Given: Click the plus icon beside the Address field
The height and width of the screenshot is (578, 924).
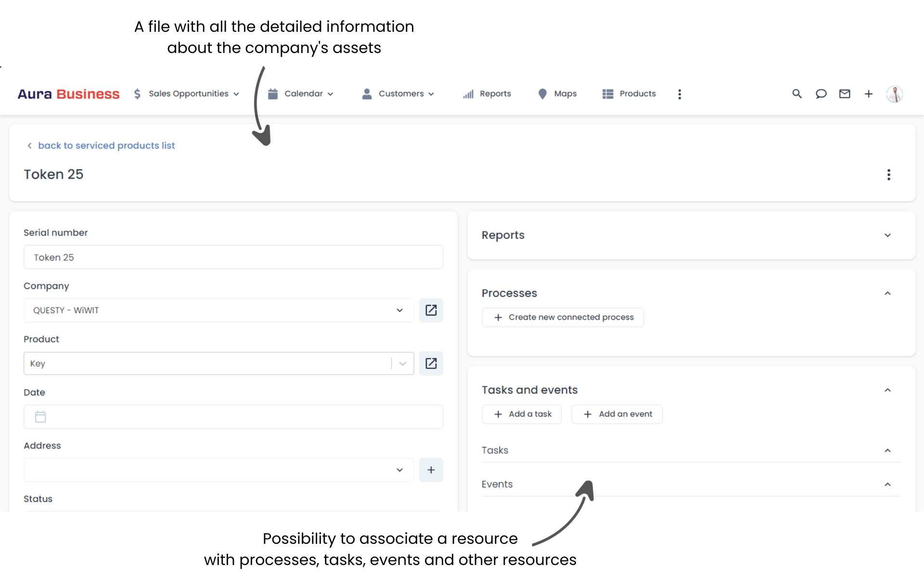Looking at the screenshot, I should point(431,470).
